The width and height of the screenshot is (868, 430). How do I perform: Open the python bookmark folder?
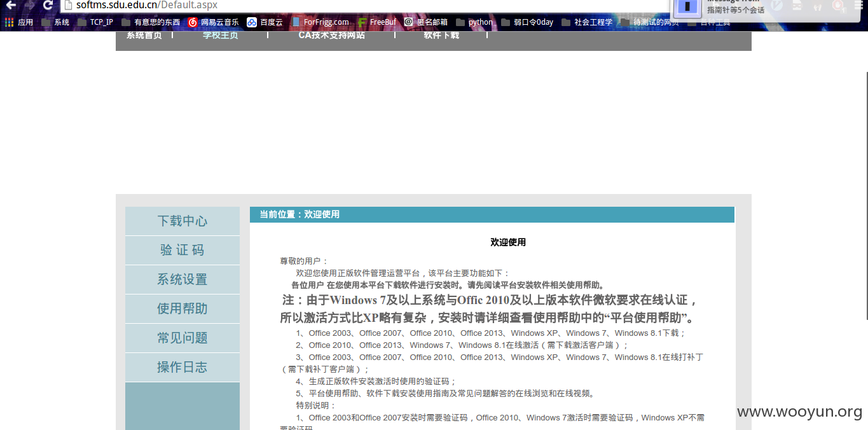pyautogui.click(x=474, y=22)
